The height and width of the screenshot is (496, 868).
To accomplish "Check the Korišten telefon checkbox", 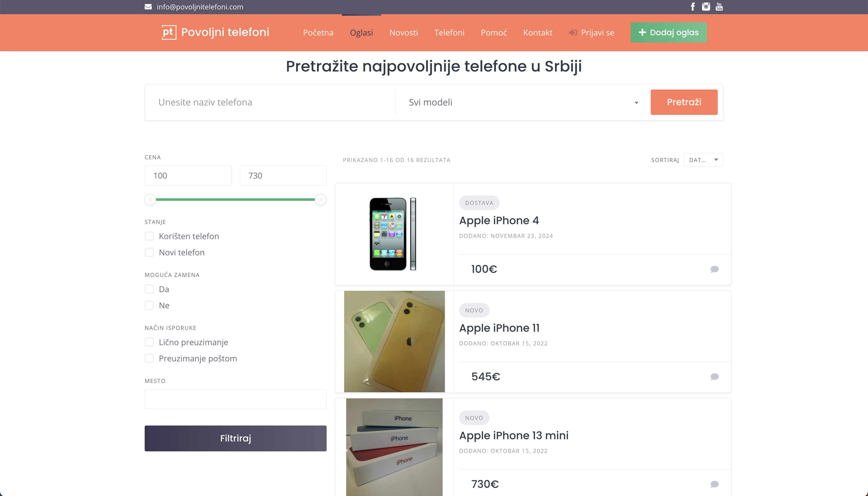I will [x=149, y=236].
